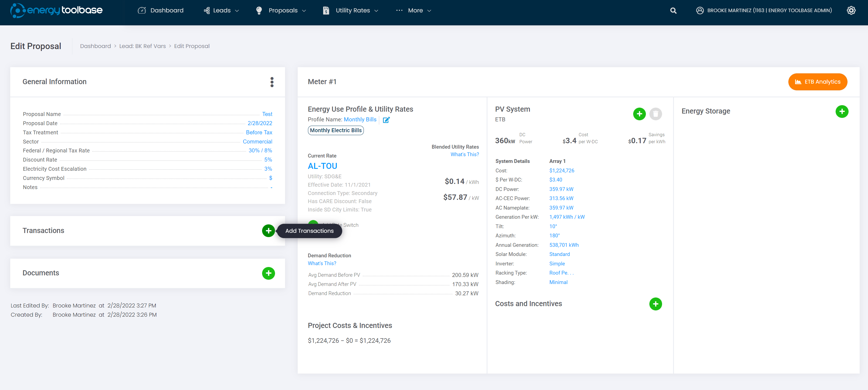This screenshot has height=390, width=868.
Task: Click the Energy Toolbase logo
Action: tap(56, 11)
